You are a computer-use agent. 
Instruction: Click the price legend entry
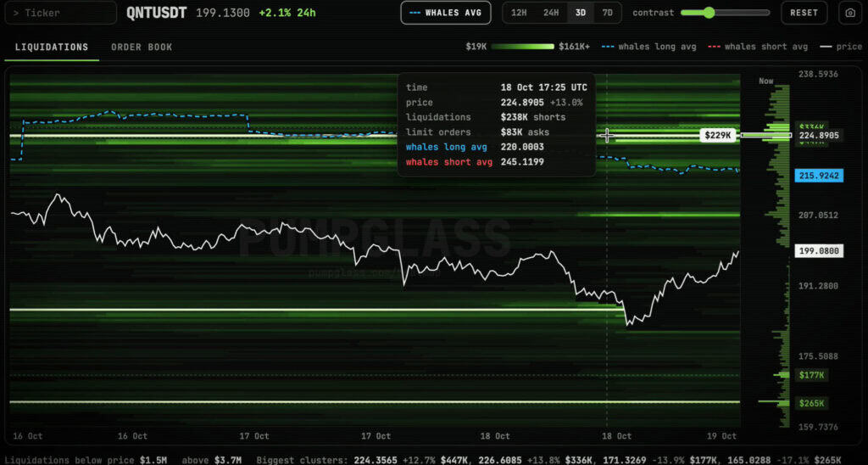[x=841, y=47]
